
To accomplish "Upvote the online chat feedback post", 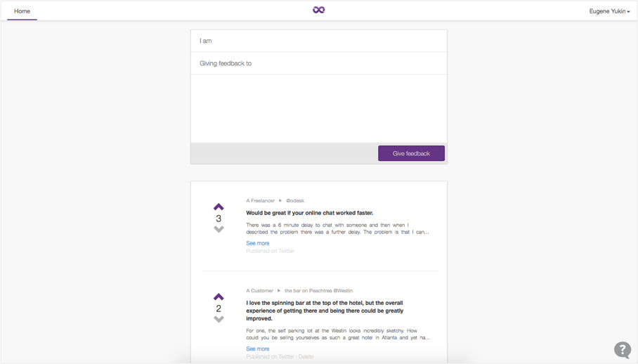I will (219, 207).
